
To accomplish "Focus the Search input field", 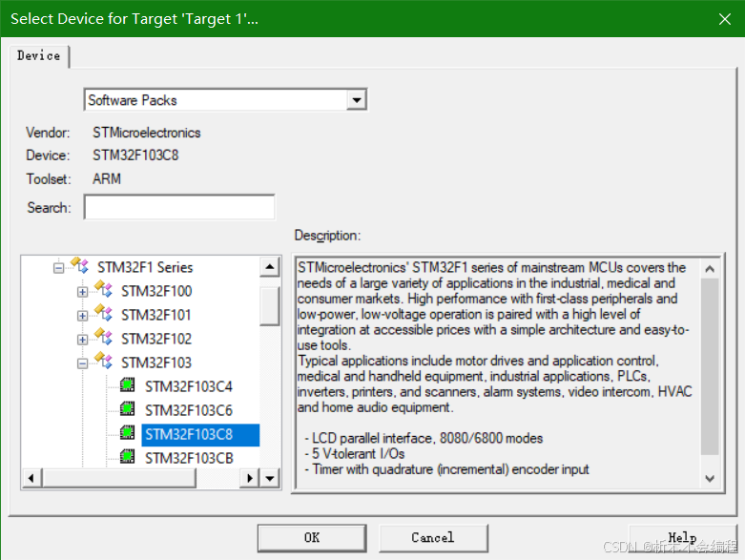I will click(x=179, y=207).
